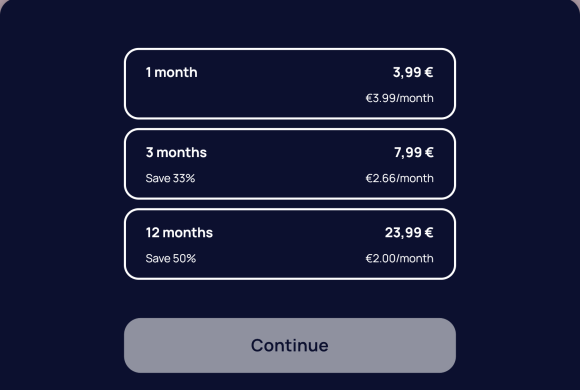Click the 7,99 € price label
Viewport: 580px width, 390px height.
click(x=414, y=152)
